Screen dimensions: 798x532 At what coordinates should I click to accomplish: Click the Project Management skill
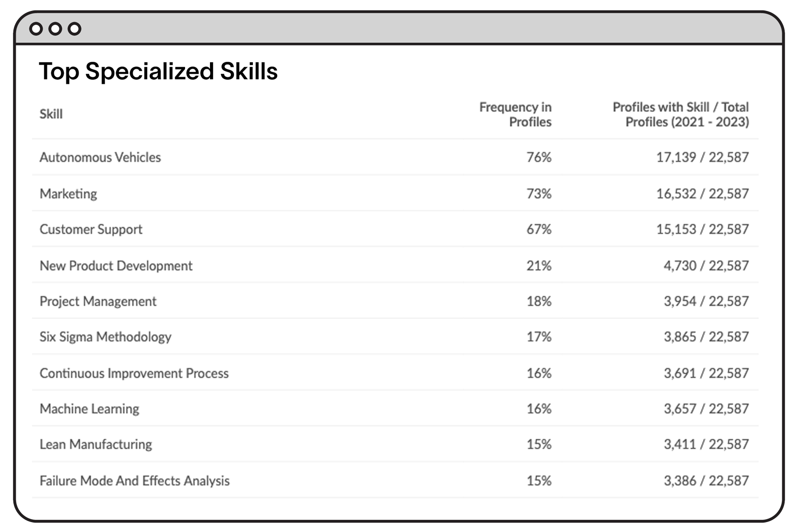[x=98, y=301]
